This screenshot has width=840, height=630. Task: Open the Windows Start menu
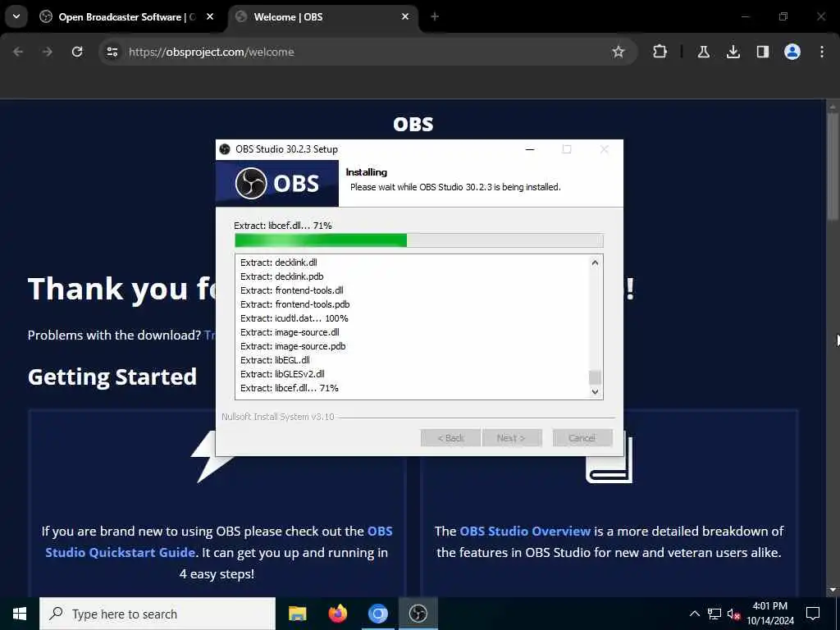(x=20, y=614)
